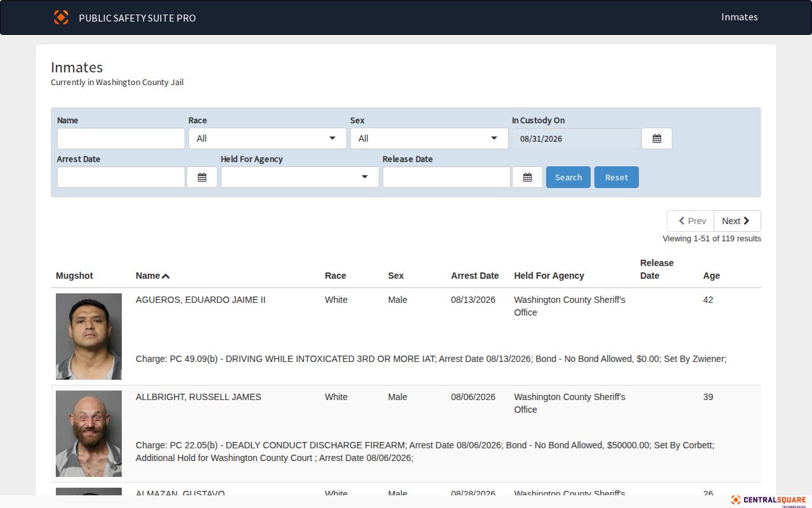Focus the Arrest Date input field
812x508 pixels.
pos(121,177)
